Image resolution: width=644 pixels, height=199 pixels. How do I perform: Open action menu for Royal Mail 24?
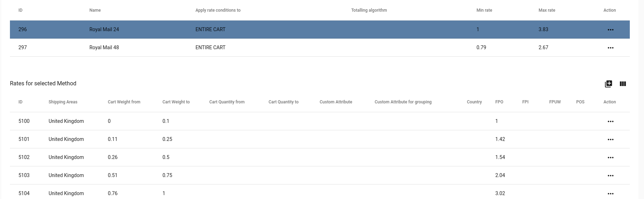coord(610,30)
